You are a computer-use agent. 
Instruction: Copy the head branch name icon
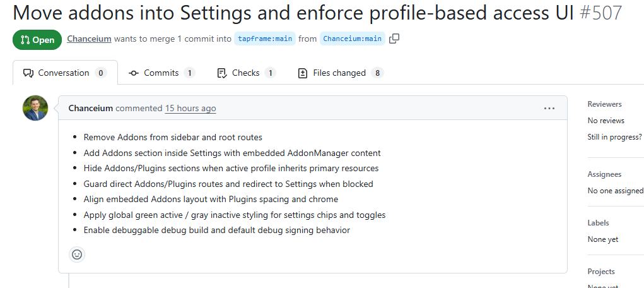(394, 39)
